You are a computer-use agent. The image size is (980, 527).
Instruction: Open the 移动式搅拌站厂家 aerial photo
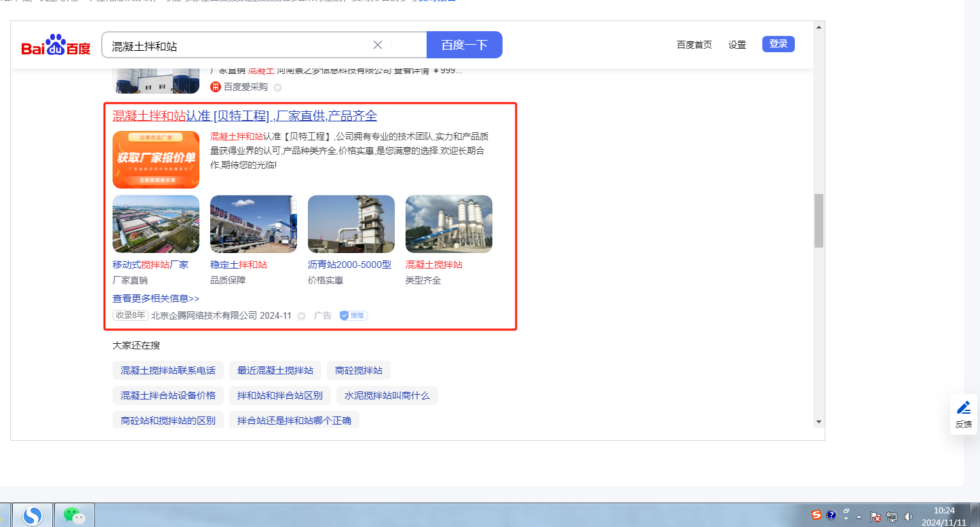tap(156, 224)
